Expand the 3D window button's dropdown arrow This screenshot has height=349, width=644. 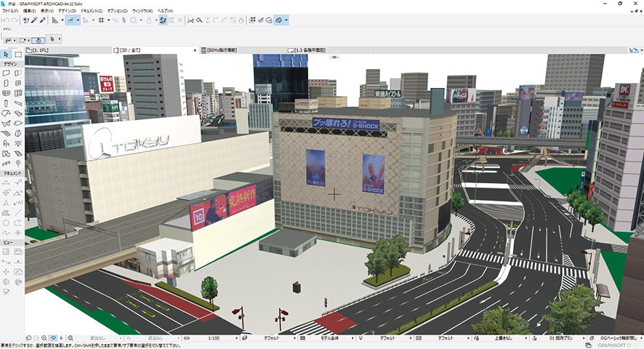click(286, 20)
